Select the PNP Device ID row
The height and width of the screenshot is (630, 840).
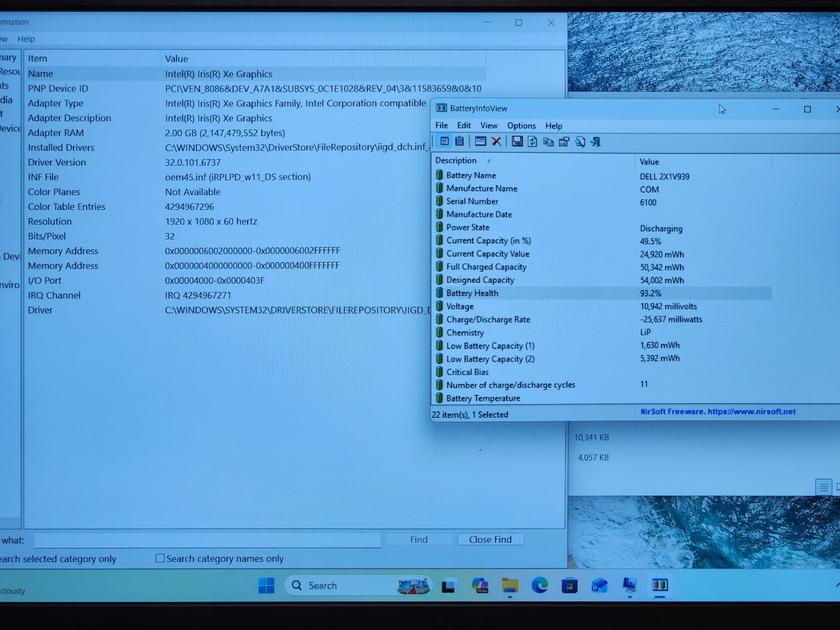pyautogui.click(x=255, y=88)
